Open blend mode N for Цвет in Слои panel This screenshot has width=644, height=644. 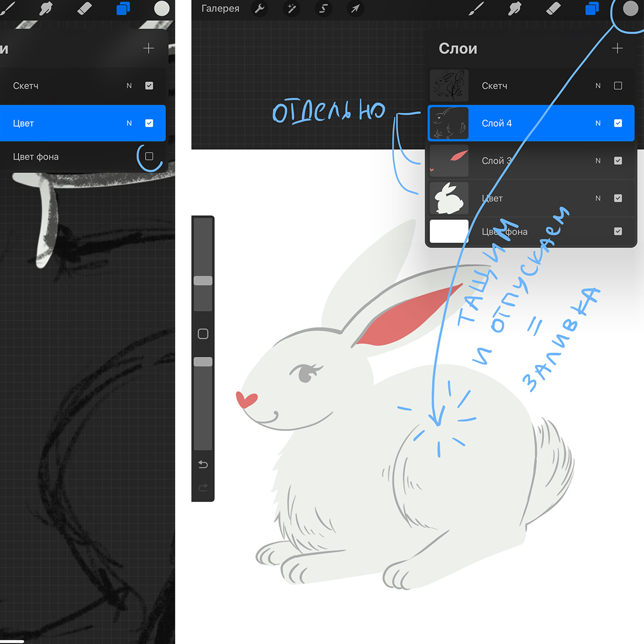point(598,199)
